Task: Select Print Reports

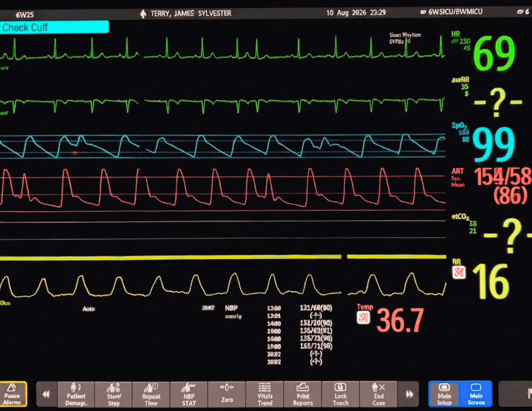Action: point(303,395)
